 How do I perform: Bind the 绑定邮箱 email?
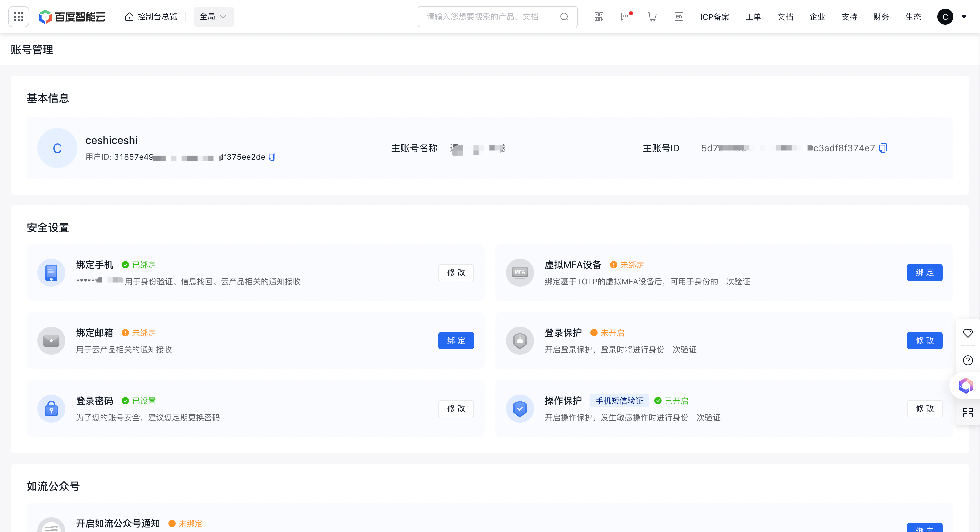click(456, 341)
